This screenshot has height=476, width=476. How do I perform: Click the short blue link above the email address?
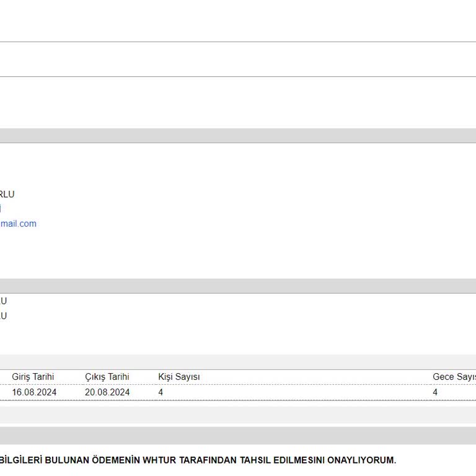(x=1, y=209)
